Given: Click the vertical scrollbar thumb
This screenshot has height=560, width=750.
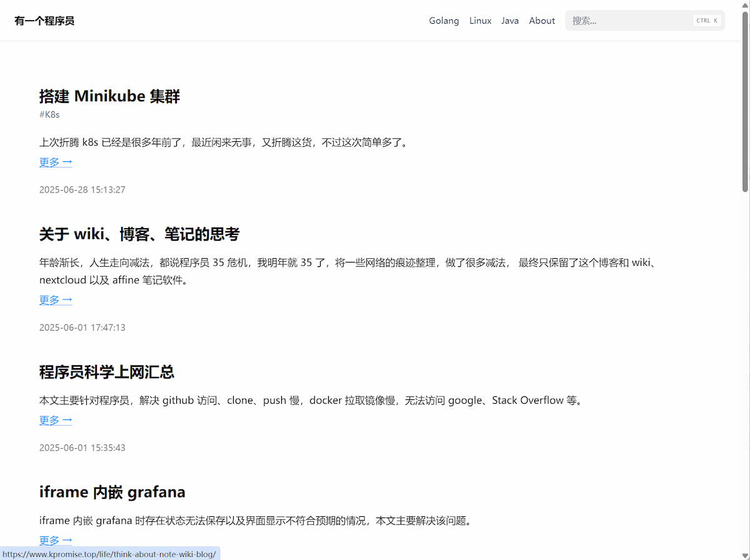Looking at the screenshot, I should [745, 100].
